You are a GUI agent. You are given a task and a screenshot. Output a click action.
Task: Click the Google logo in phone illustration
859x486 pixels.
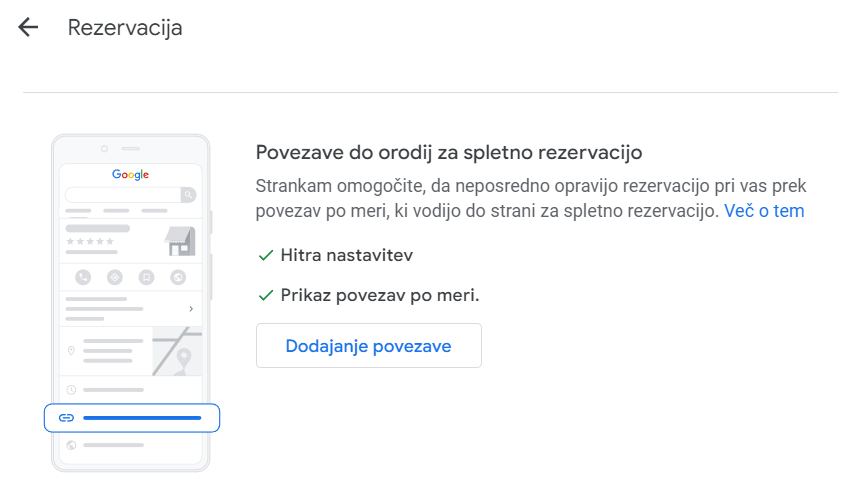pos(130,175)
